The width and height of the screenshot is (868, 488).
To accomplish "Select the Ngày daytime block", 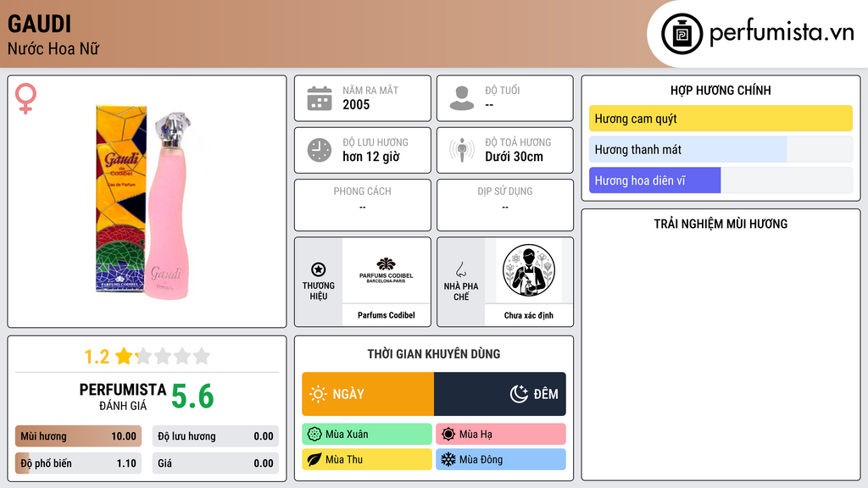I will 368,394.
